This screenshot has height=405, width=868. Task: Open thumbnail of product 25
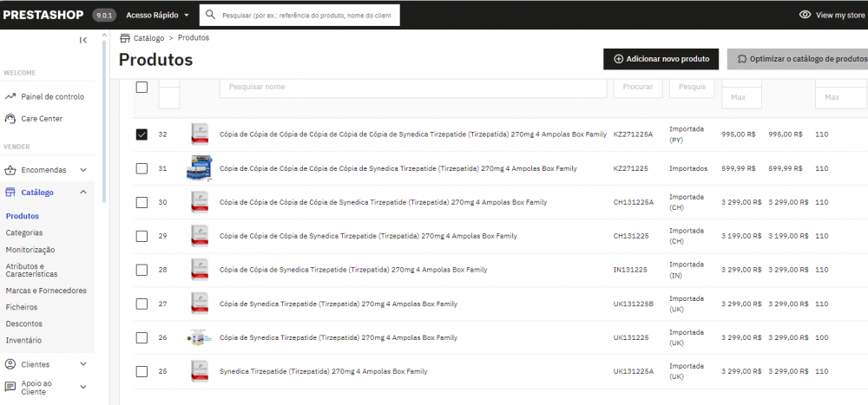(x=200, y=371)
